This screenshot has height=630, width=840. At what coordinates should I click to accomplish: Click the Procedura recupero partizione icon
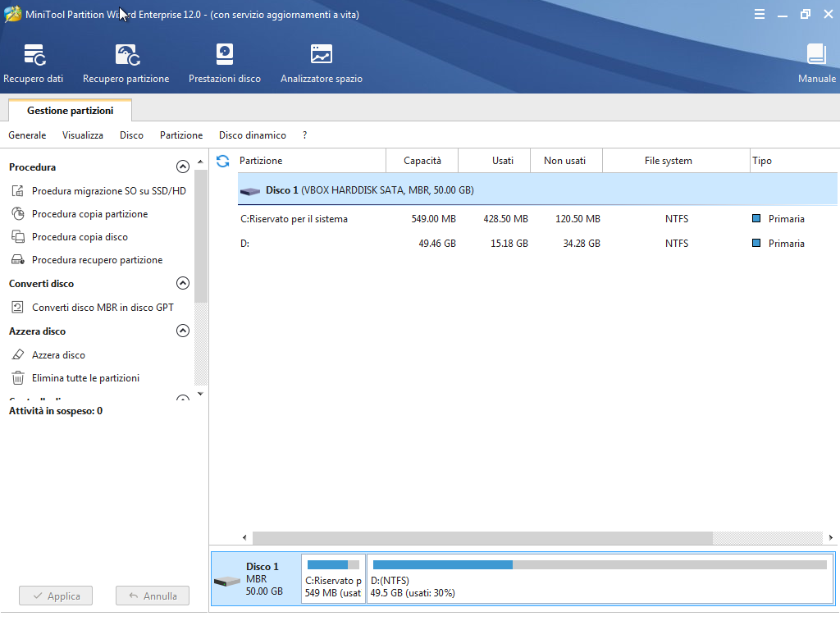(18, 260)
